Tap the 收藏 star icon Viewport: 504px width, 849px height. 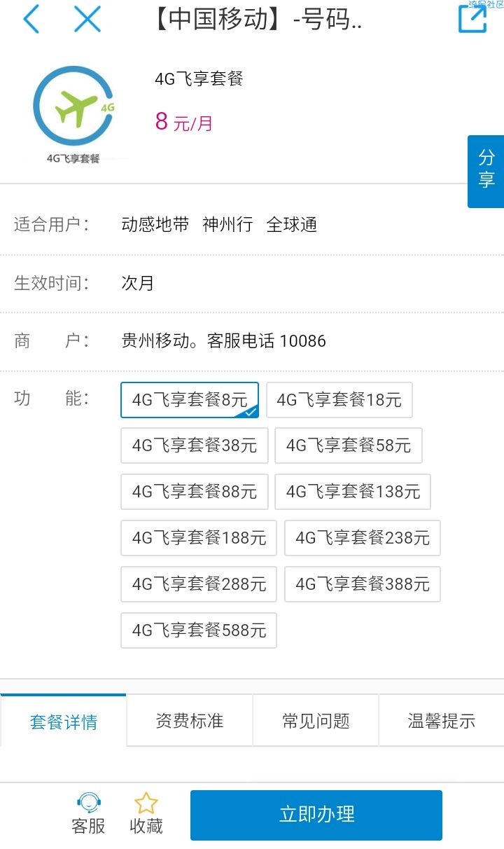point(146,803)
